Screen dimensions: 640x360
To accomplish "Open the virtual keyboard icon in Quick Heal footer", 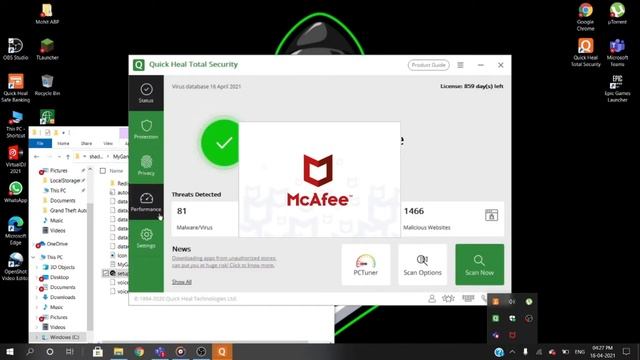I will coord(468,298).
